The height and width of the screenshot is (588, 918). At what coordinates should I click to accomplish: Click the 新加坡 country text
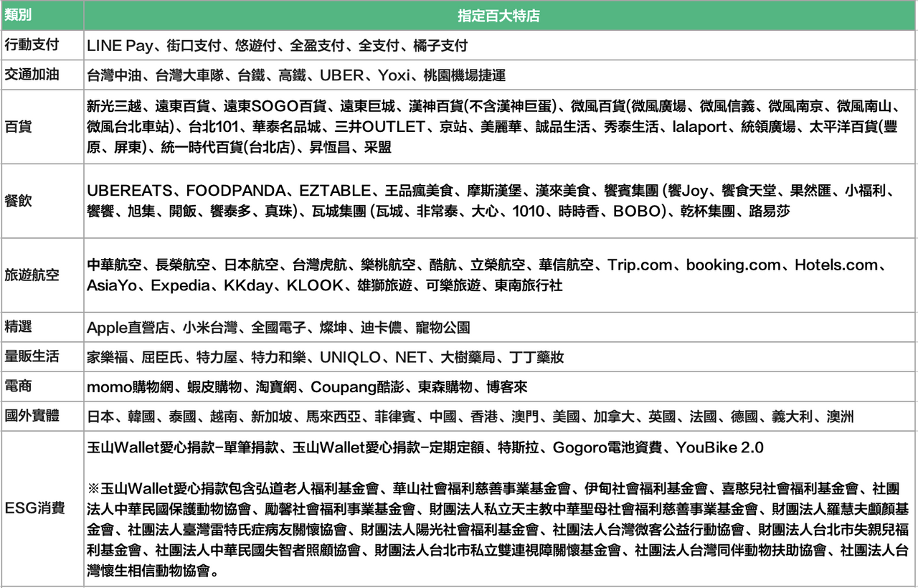(x=272, y=417)
